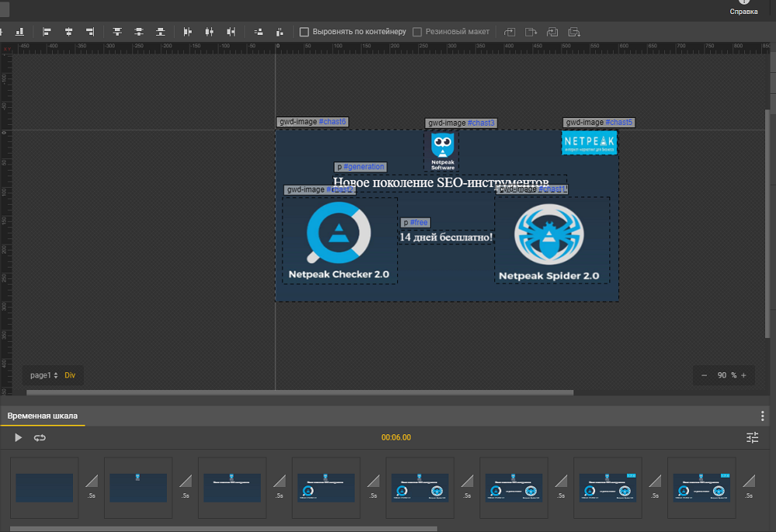Toggle the Резиновый макет checkbox

[x=417, y=32]
